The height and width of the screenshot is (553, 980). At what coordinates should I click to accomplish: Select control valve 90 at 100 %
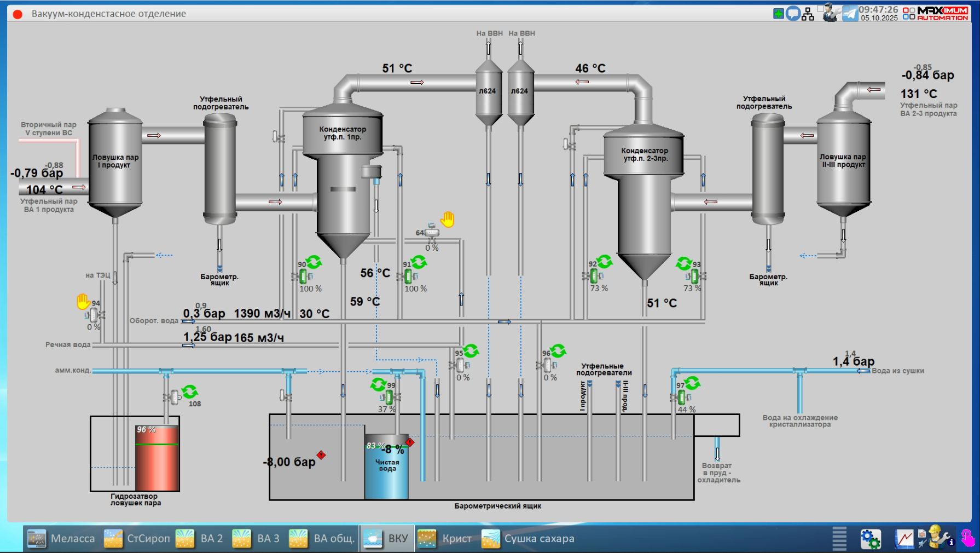[303, 276]
